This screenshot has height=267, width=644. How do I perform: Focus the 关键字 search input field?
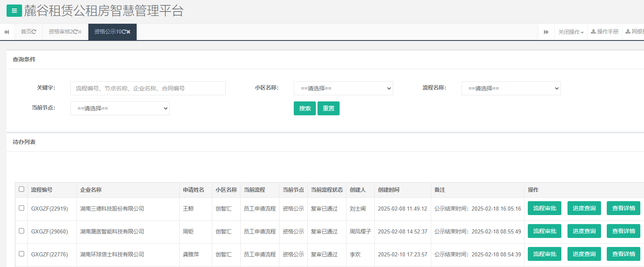coord(148,88)
